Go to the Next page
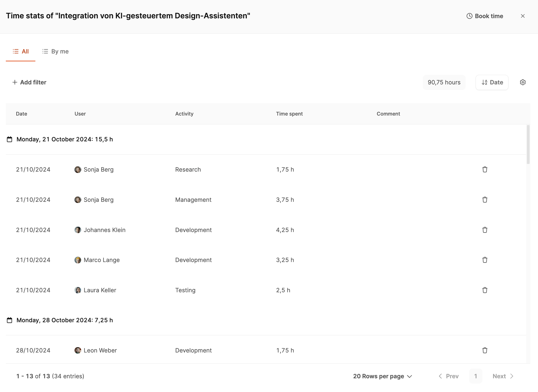538x392 pixels. click(503, 376)
